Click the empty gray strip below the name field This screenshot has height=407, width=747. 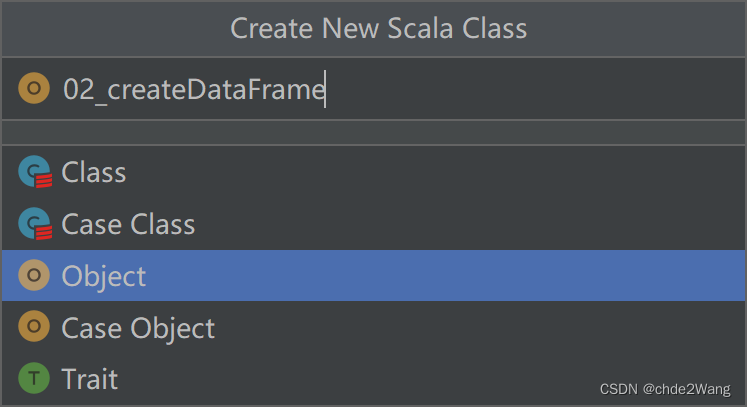(x=374, y=132)
